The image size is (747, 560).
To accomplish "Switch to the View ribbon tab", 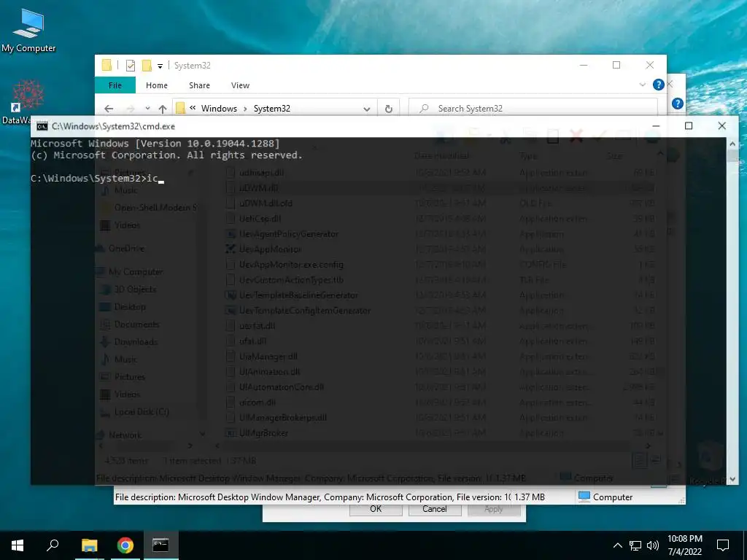I will pyautogui.click(x=240, y=85).
